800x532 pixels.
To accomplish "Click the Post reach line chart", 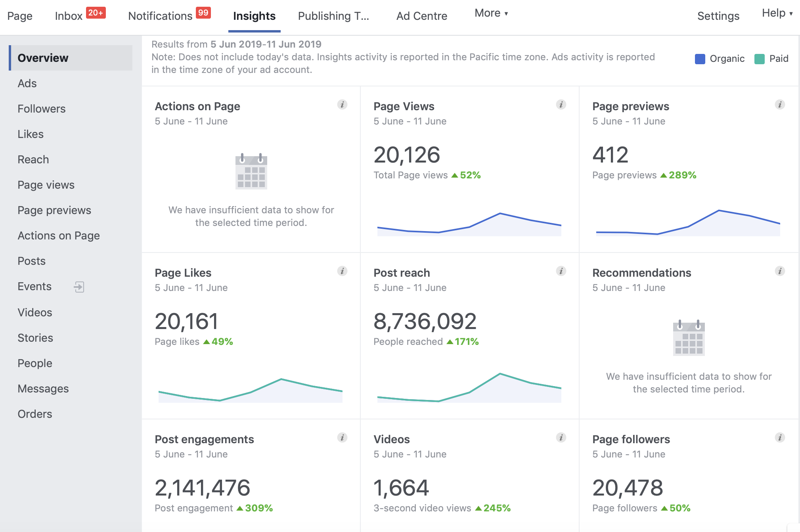I will tap(469, 388).
